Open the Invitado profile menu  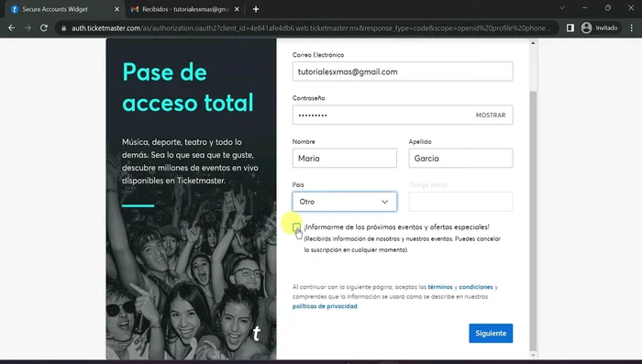coord(600,28)
